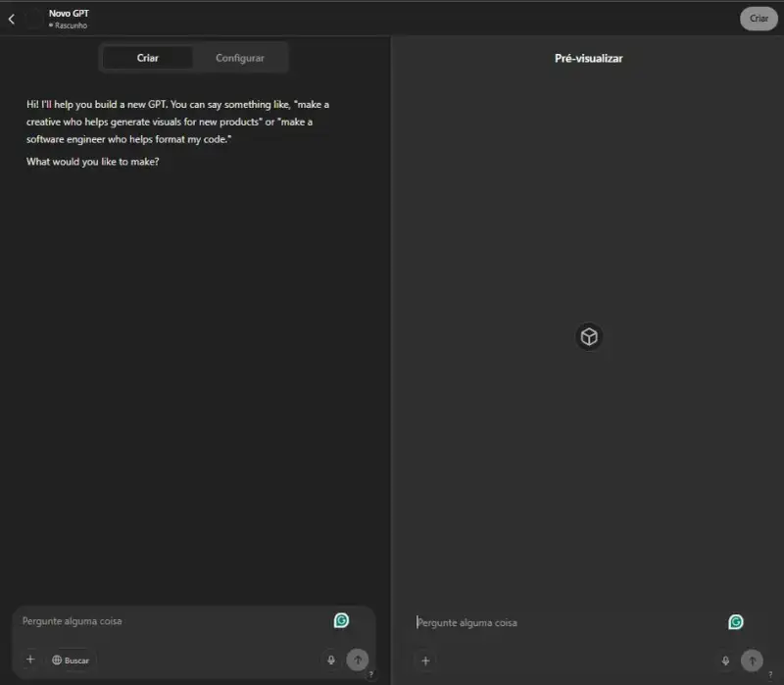This screenshot has height=685, width=784.
Task: Click the GPT avatar placeholder beside Novo GPT
Action: (x=34, y=19)
